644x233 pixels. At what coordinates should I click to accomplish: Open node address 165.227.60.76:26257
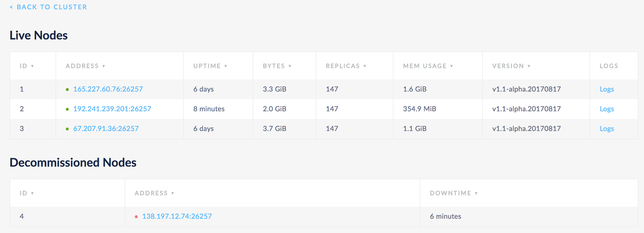(108, 89)
